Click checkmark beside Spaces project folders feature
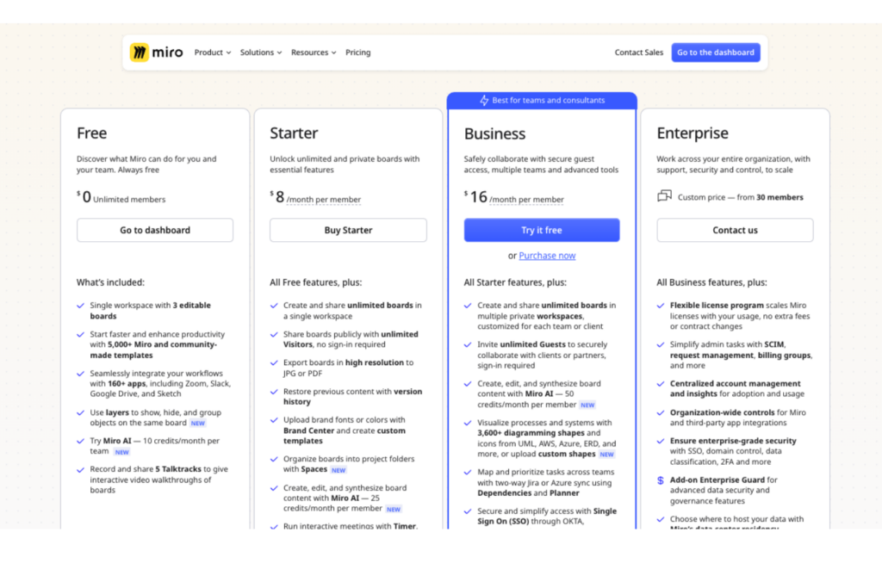The image size is (882, 588). coord(274,459)
